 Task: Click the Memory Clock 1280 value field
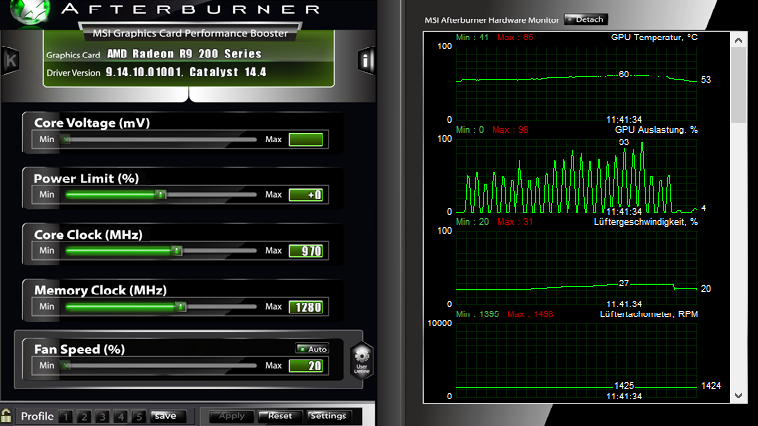click(306, 307)
